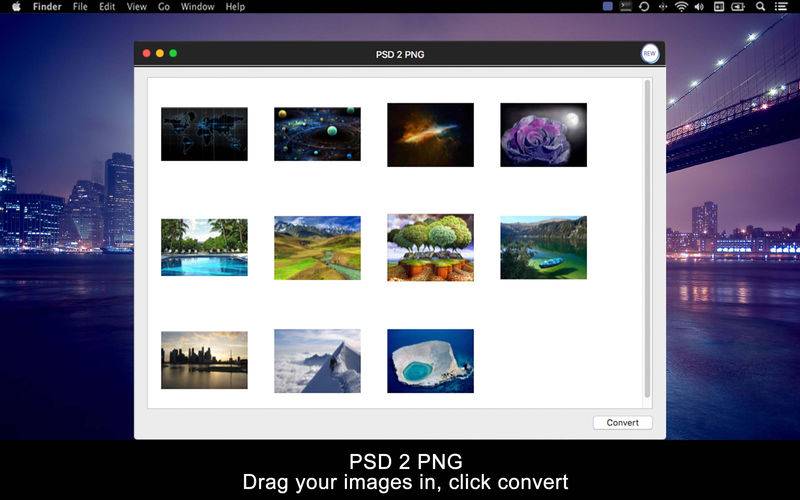
Task: Select the purple rose thumbnail
Action: pyautogui.click(x=543, y=135)
